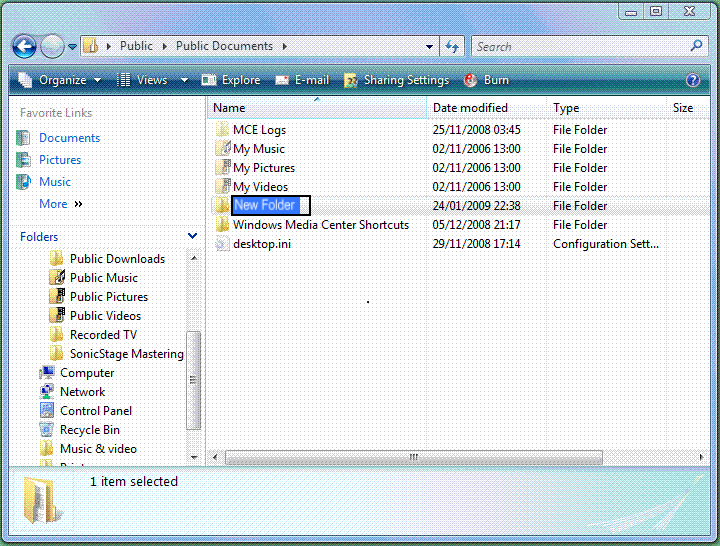This screenshot has height=546, width=720.
Task: Click date 25/11/2008 03:45 of MCE Logs
Action: tap(476, 130)
